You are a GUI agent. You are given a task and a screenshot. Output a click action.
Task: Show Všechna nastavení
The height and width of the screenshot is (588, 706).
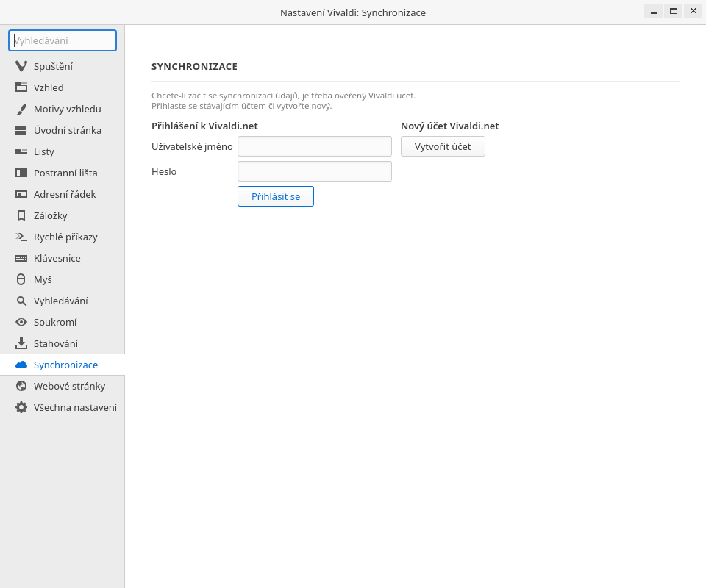(62, 408)
